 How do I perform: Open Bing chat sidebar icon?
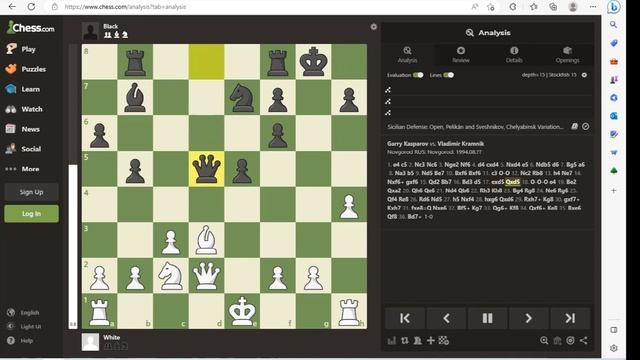pos(613,7)
